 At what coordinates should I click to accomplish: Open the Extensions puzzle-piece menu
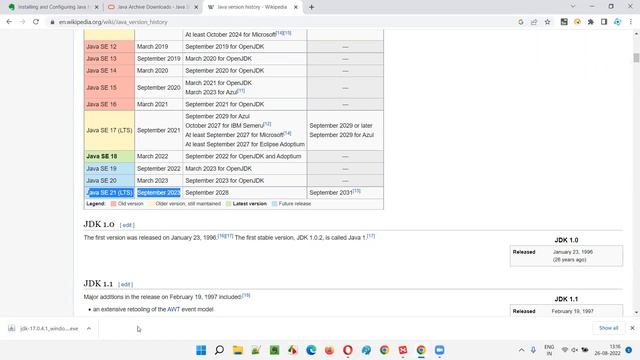(591, 22)
